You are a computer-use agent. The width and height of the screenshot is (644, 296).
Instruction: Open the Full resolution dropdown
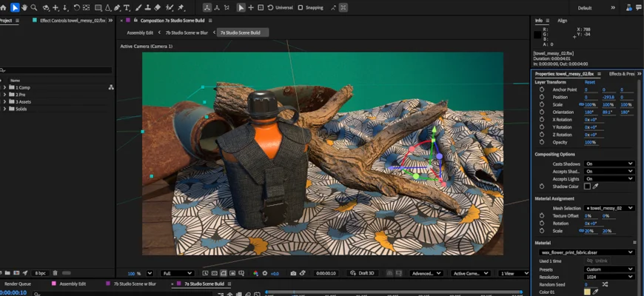point(178,273)
